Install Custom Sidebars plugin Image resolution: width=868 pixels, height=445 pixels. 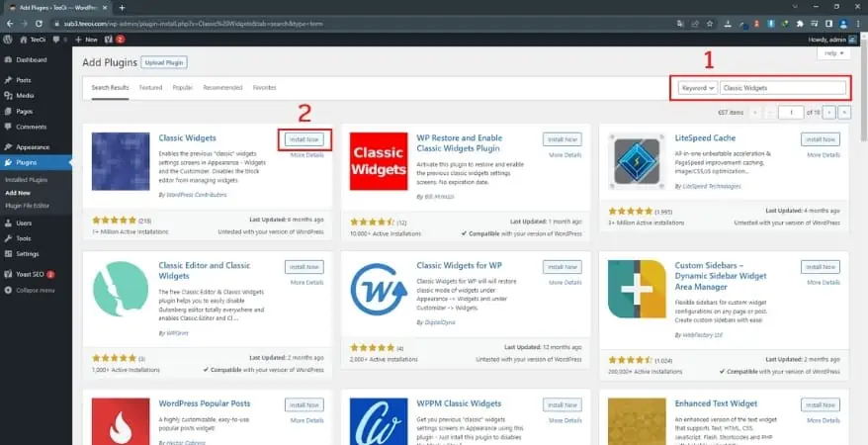click(x=821, y=267)
